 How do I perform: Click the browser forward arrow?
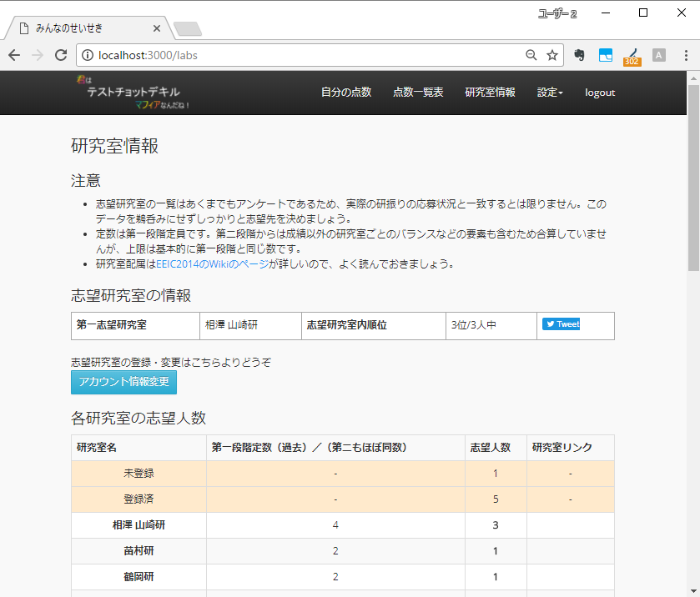pos(38,55)
